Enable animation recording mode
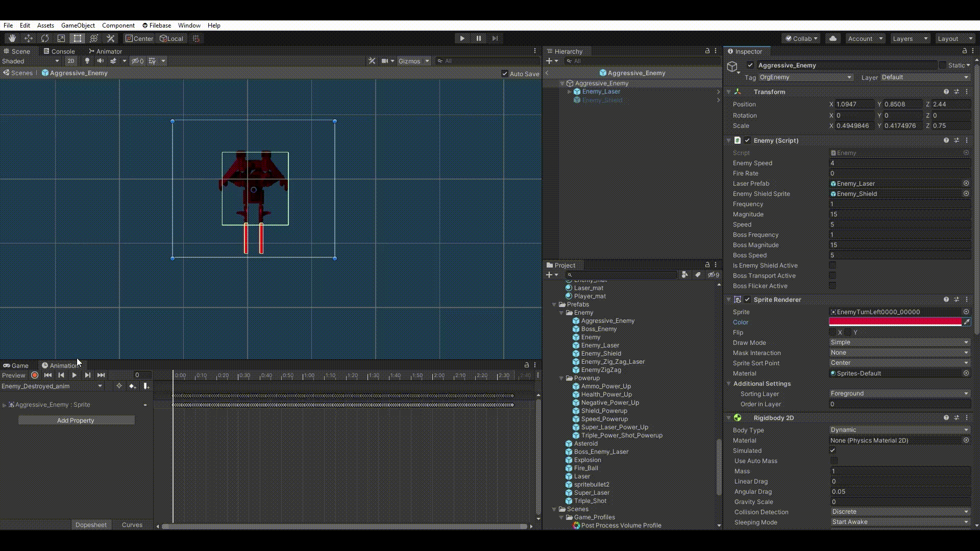 35,375
